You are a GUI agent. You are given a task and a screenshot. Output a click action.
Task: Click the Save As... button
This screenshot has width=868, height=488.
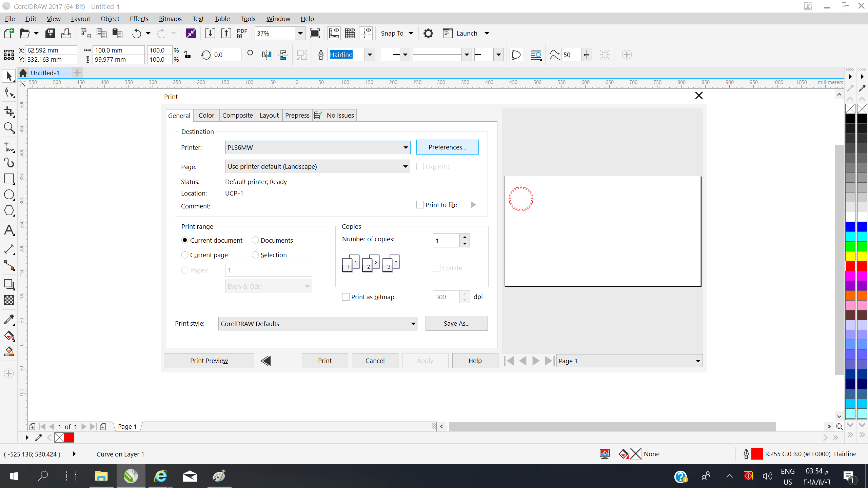[456, 323]
